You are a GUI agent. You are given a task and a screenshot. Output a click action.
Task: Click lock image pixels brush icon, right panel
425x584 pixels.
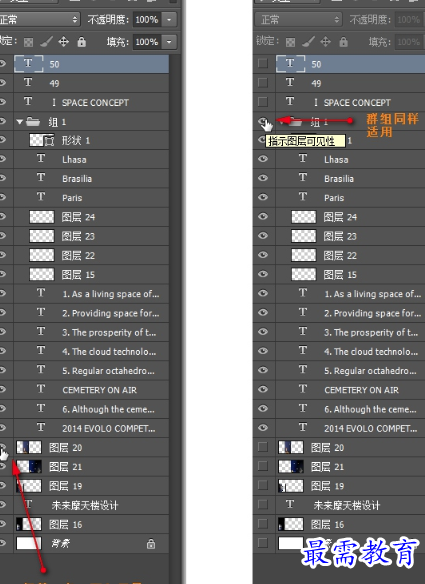click(308, 42)
